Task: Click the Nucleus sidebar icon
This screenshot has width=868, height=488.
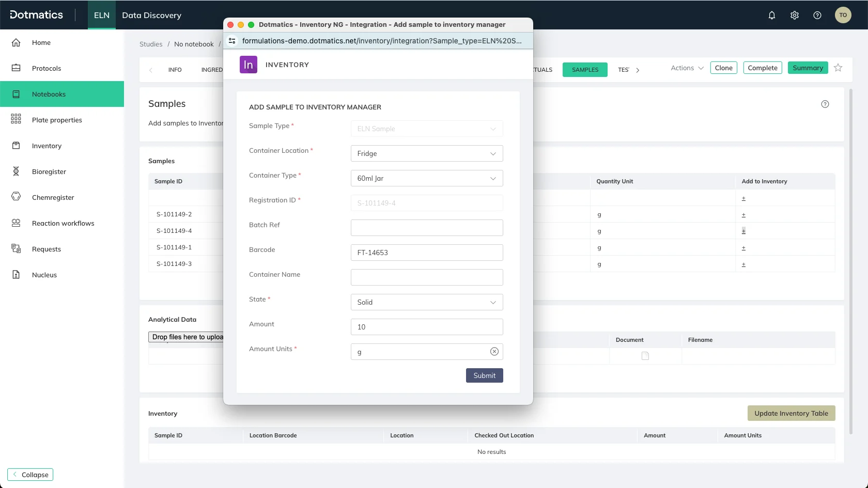Action: click(16, 275)
